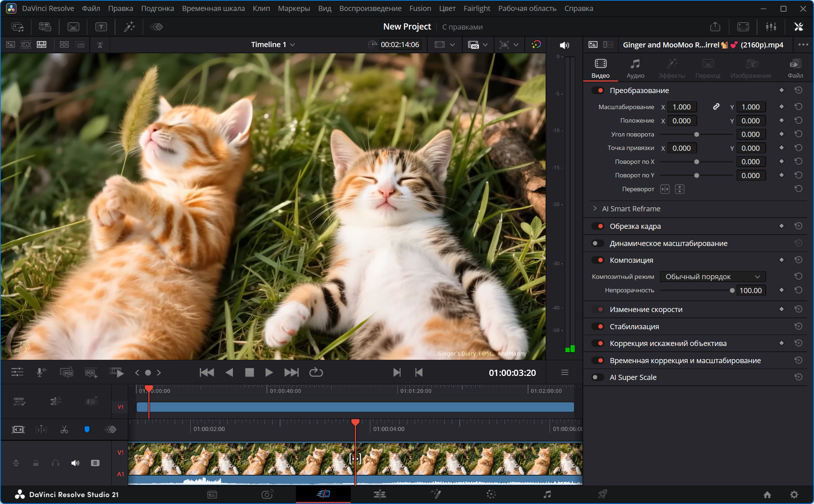Open the Deliver rocket page
Viewport: 814px width, 504px height.
click(603, 494)
